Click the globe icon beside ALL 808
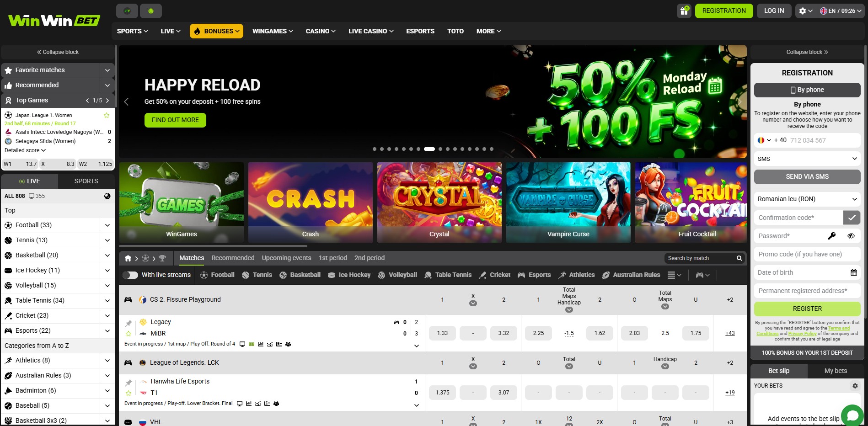The height and width of the screenshot is (426, 868). click(107, 196)
